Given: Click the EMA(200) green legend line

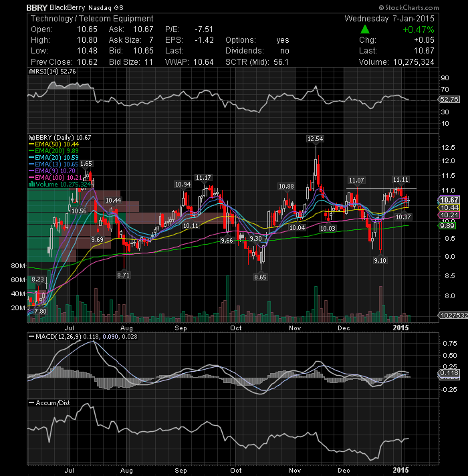Looking at the screenshot, I should click(x=31, y=151).
